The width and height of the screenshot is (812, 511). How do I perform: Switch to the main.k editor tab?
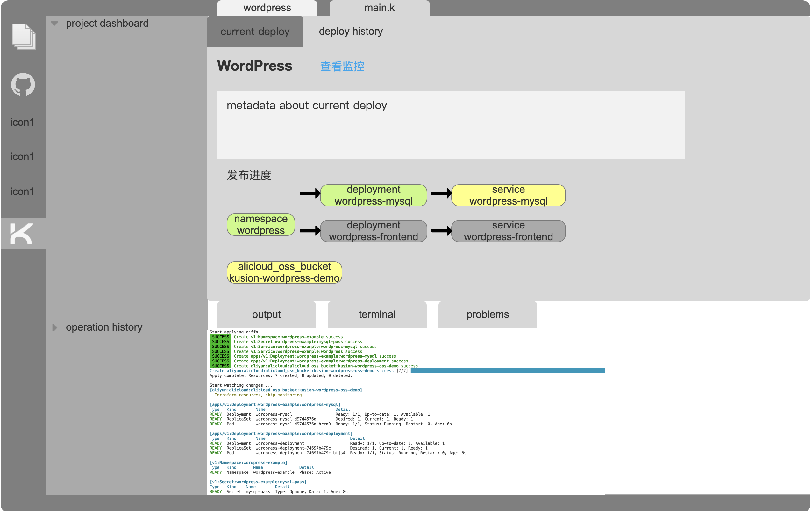pos(379,8)
